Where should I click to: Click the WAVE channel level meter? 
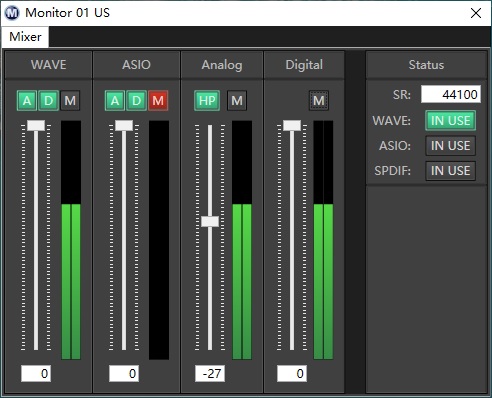pyautogui.click(x=71, y=240)
